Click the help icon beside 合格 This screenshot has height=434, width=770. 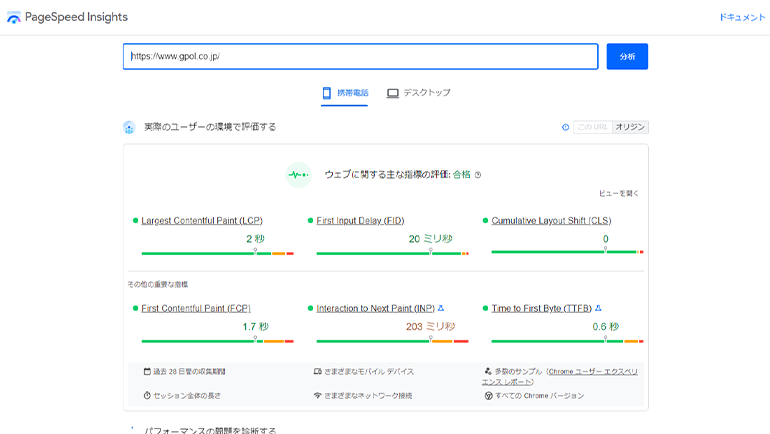(478, 175)
